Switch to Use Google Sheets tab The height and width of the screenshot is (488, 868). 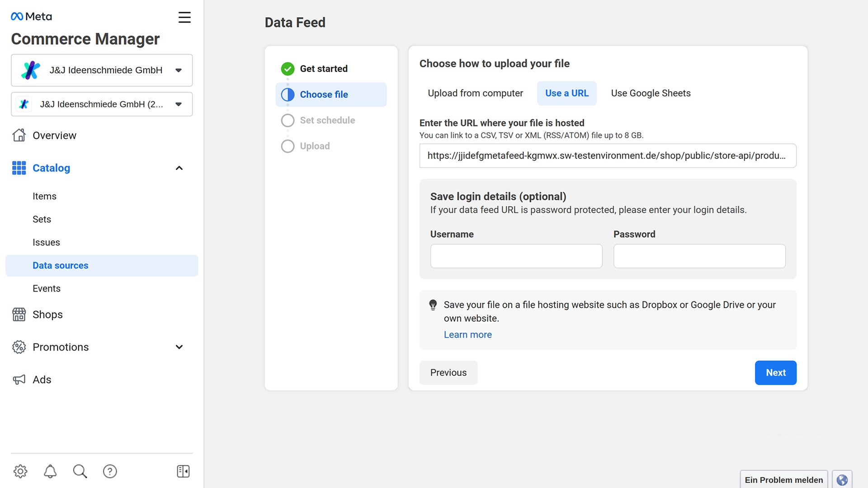tap(651, 93)
